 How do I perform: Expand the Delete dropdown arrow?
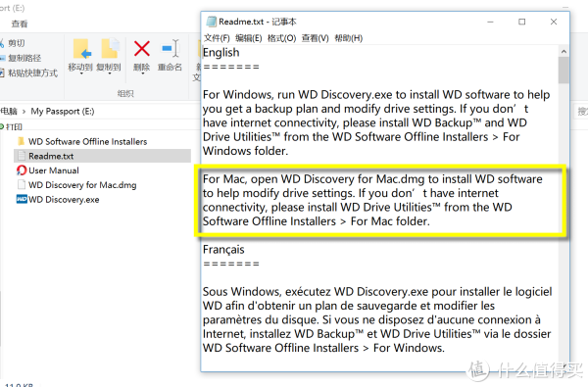[x=142, y=73]
